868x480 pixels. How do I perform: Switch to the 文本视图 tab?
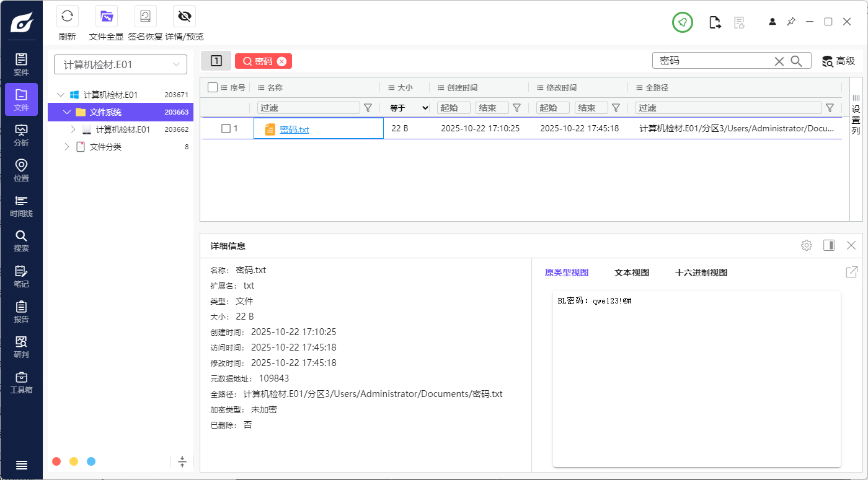tap(631, 273)
